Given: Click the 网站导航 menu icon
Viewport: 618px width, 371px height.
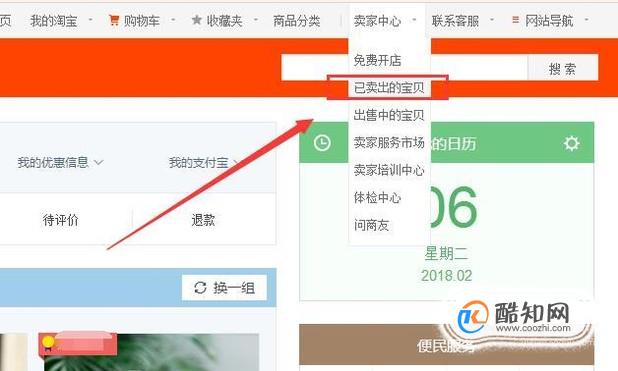Looking at the screenshot, I should pyautogui.click(x=515, y=19).
